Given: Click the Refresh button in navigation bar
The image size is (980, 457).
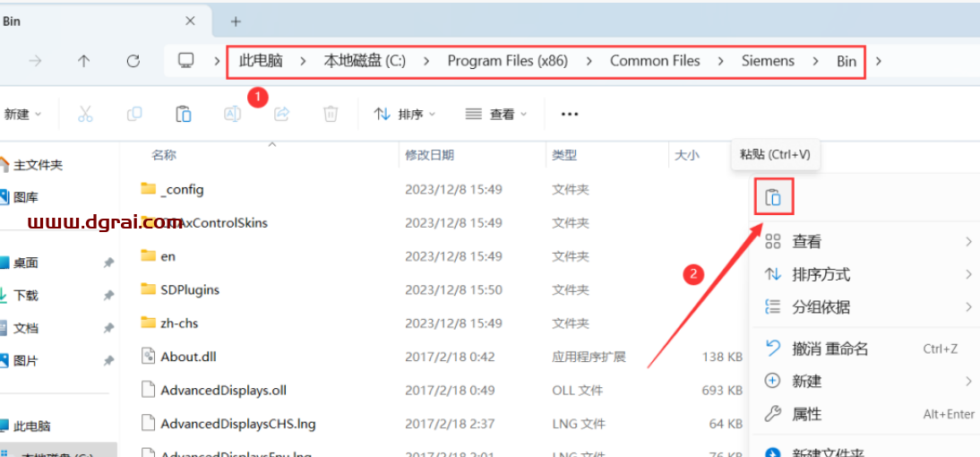Looking at the screenshot, I should click(133, 61).
